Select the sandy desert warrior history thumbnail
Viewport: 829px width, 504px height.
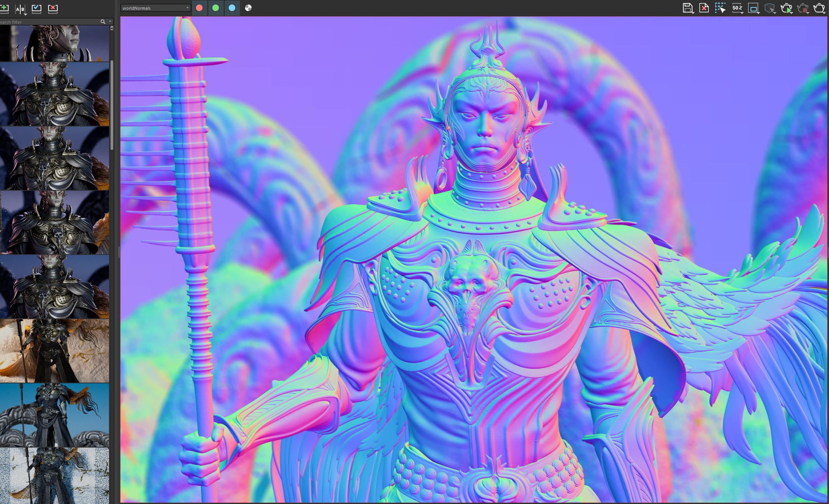[x=54, y=351]
